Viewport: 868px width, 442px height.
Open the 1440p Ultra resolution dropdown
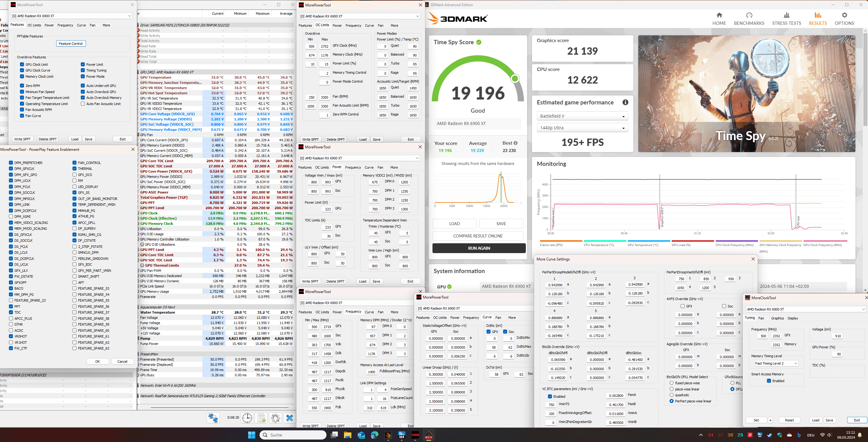pos(582,128)
